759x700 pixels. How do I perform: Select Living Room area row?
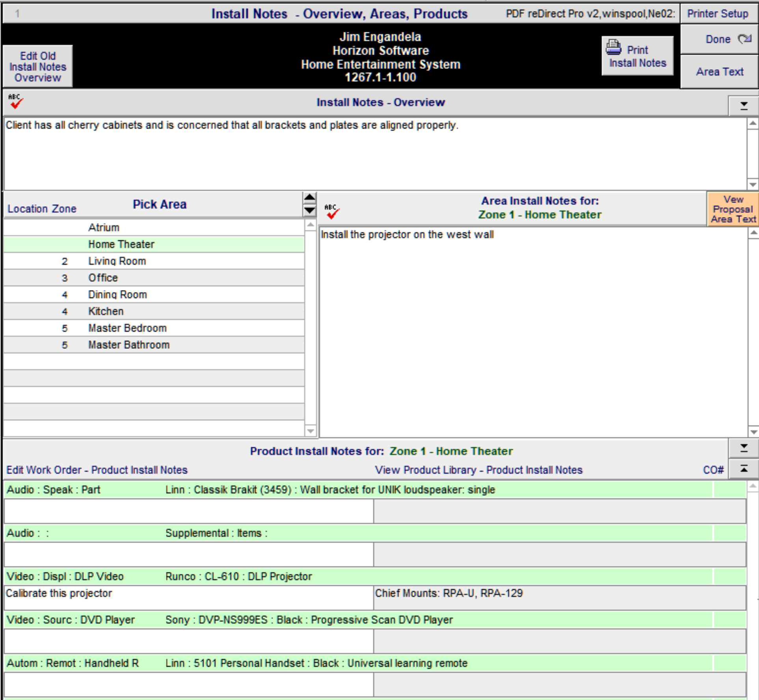pyautogui.click(x=154, y=261)
